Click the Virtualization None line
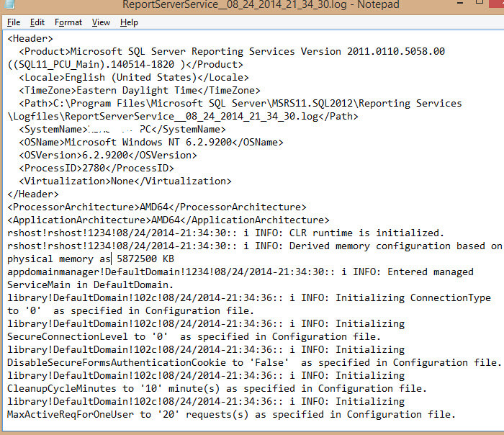The width and height of the screenshot is (504, 435). point(125,181)
